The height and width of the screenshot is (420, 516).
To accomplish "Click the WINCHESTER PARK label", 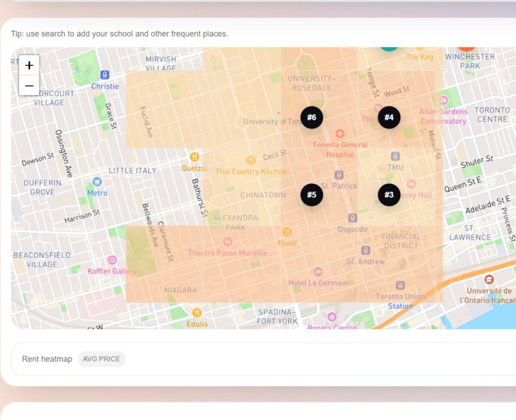I will 470,62.
